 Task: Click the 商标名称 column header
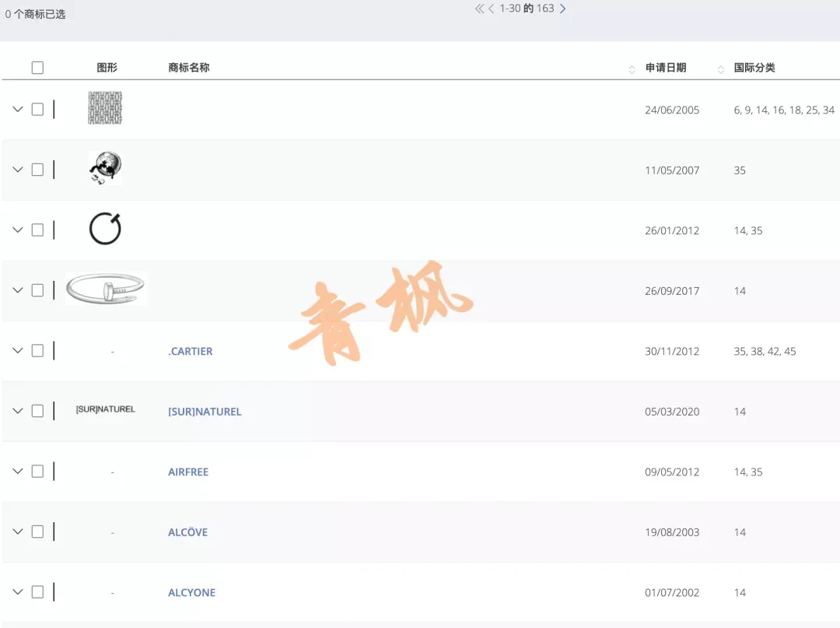click(188, 68)
